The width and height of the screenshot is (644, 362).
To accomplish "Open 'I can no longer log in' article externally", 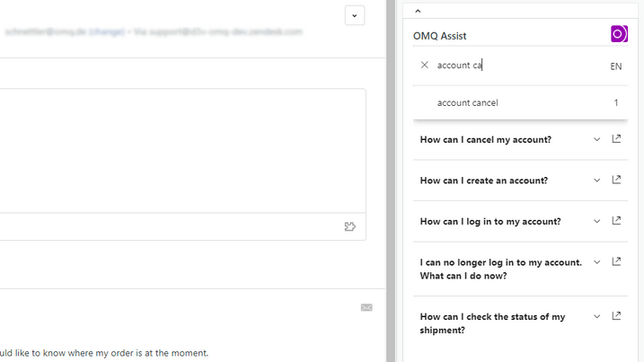I will (x=616, y=261).
